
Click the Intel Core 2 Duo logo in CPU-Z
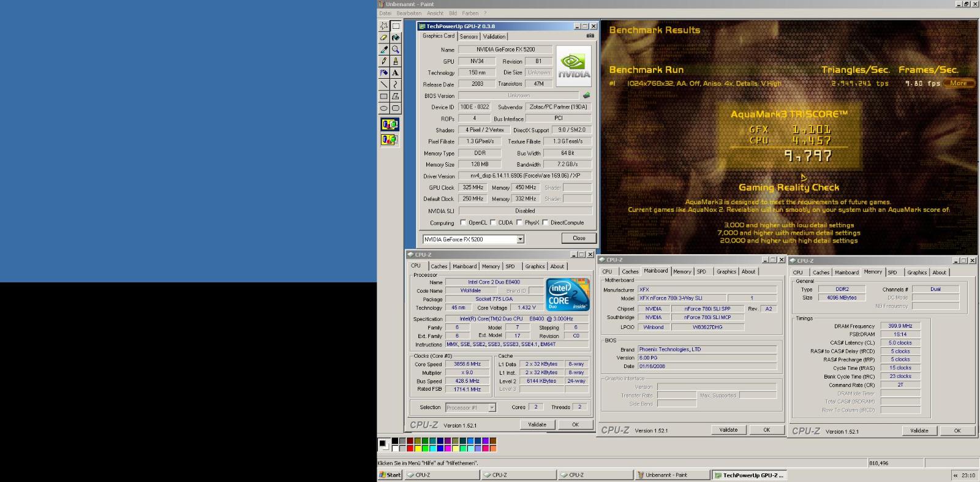point(568,295)
